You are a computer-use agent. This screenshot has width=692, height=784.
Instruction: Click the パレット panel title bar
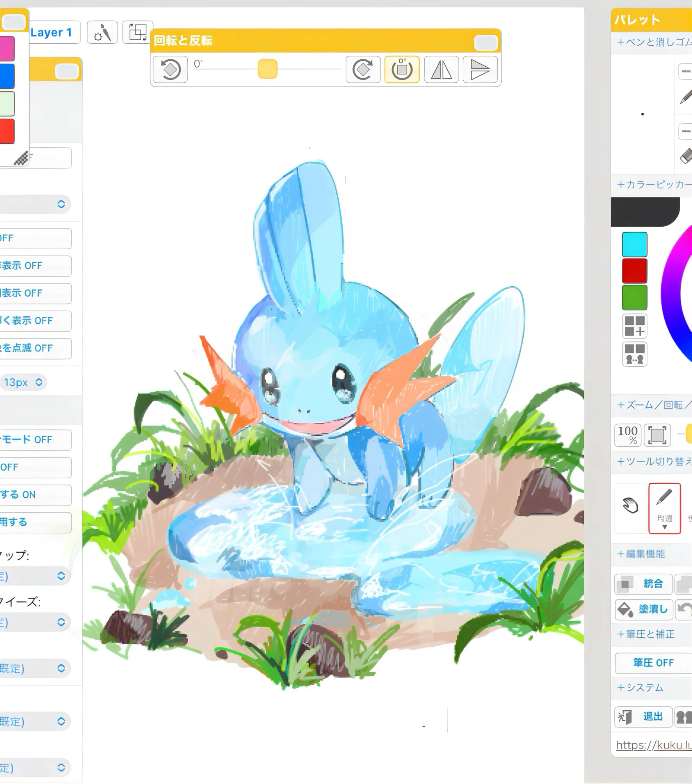point(651,20)
